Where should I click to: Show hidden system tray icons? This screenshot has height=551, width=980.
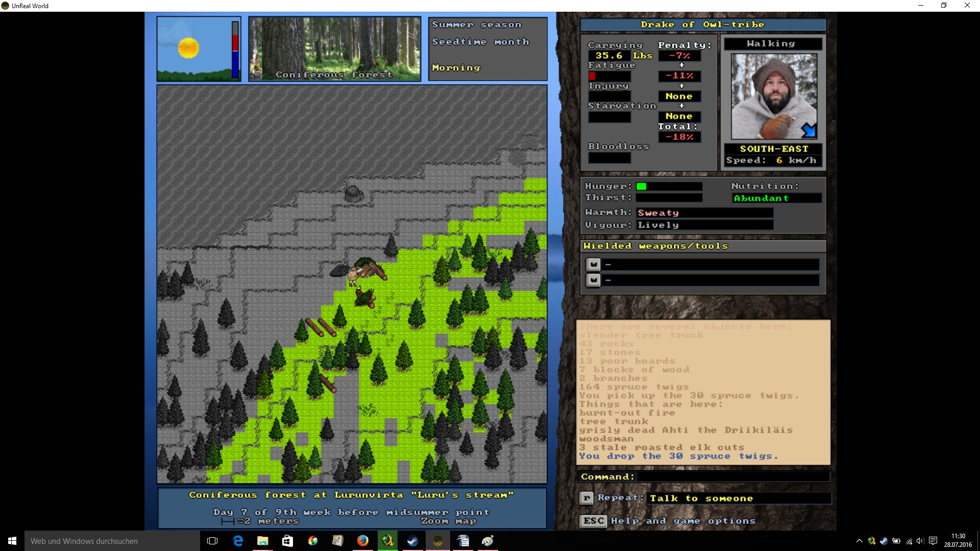[860, 541]
